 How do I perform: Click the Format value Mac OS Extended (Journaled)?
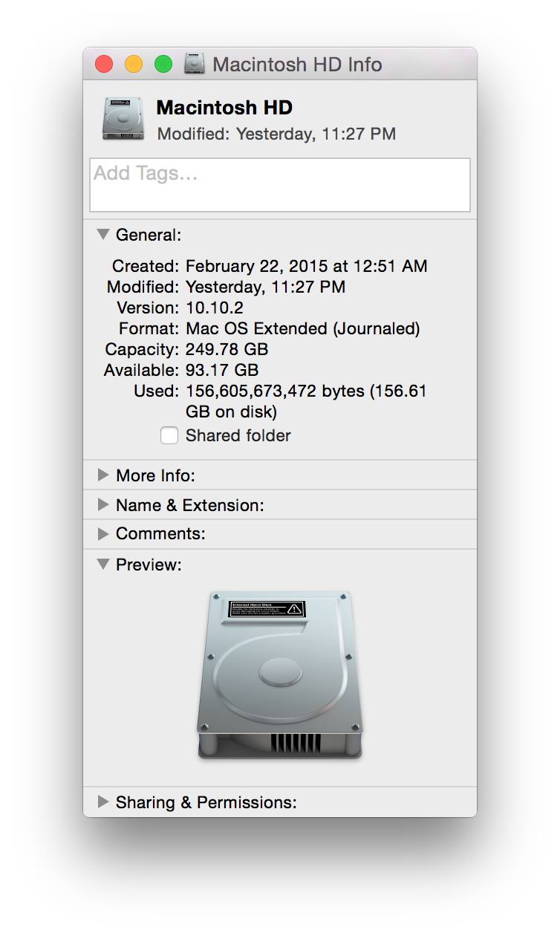tap(303, 328)
